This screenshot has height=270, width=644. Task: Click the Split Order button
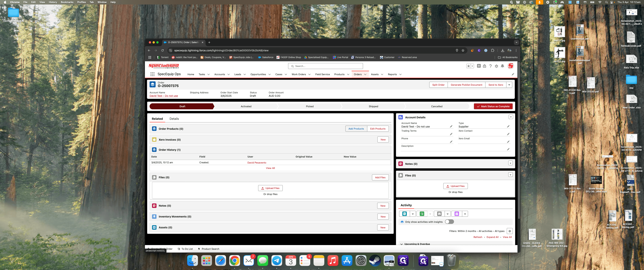(438, 85)
